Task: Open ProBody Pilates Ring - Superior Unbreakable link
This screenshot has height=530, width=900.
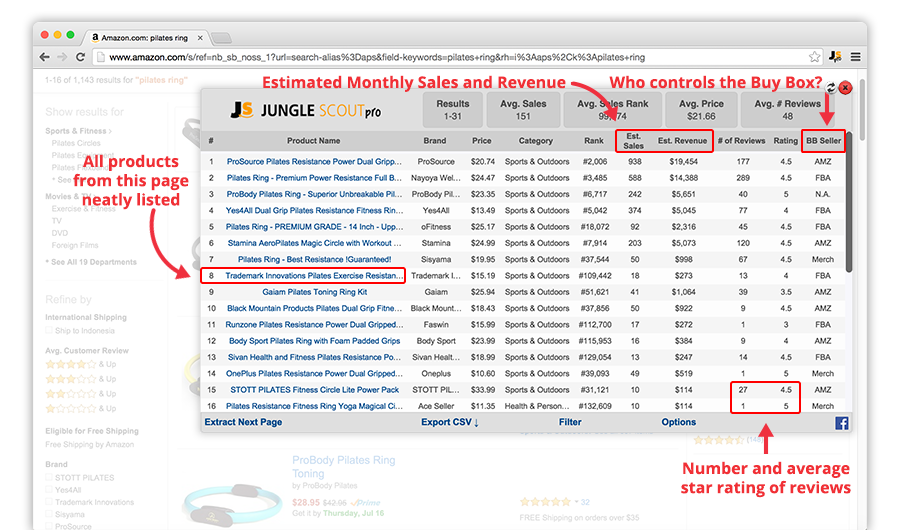Action: (x=314, y=194)
